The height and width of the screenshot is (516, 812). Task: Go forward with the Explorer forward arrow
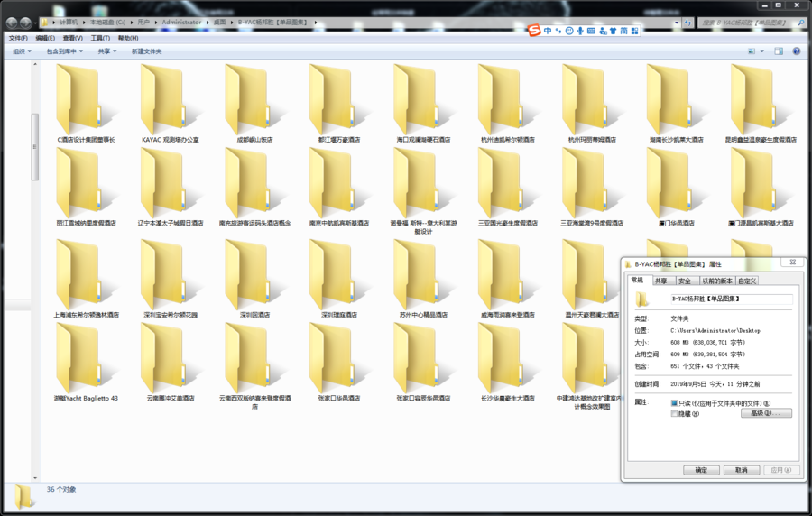point(25,23)
